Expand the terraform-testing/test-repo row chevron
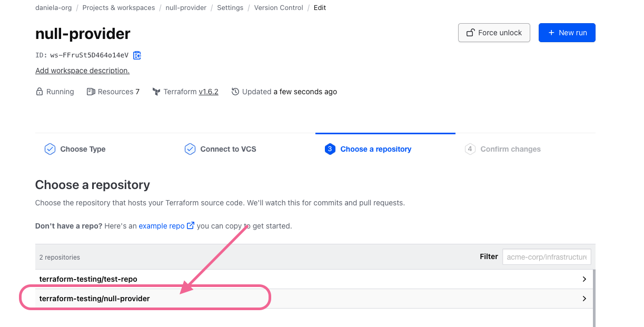This screenshot has height=327, width=644. 584,279
